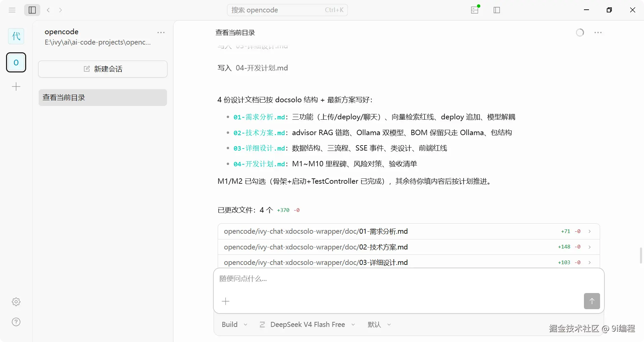Image resolution: width=644 pixels, height=342 pixels.
Task: Open the DeepSeek V4 Flash Free model dropdown
Action: click(x=307, y=325)
